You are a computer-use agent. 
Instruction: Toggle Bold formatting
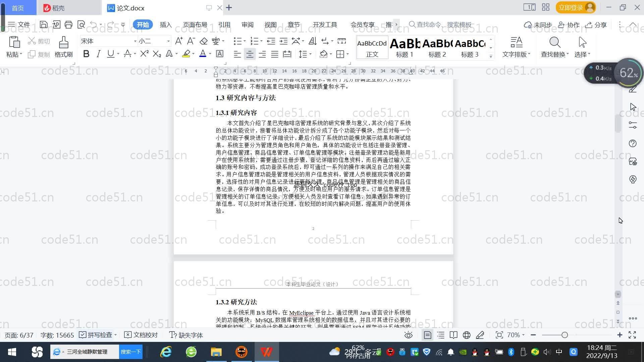(86, 54)
